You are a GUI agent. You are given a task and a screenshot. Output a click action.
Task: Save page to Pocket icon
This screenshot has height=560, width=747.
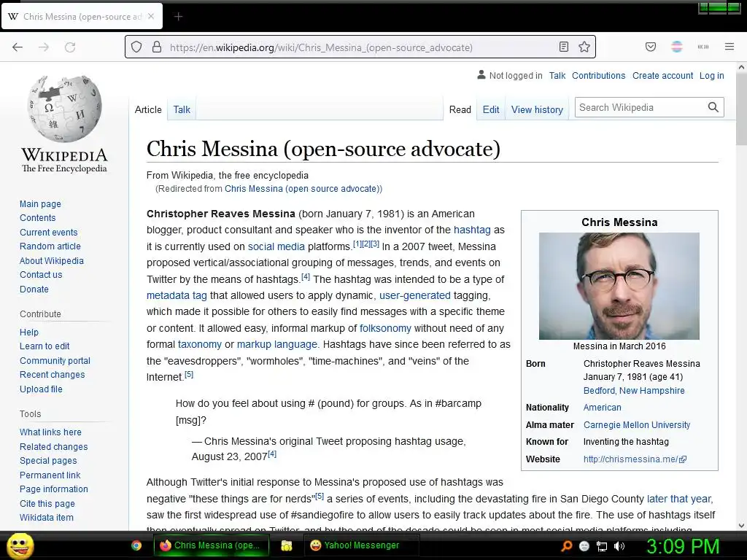point(650,47)
